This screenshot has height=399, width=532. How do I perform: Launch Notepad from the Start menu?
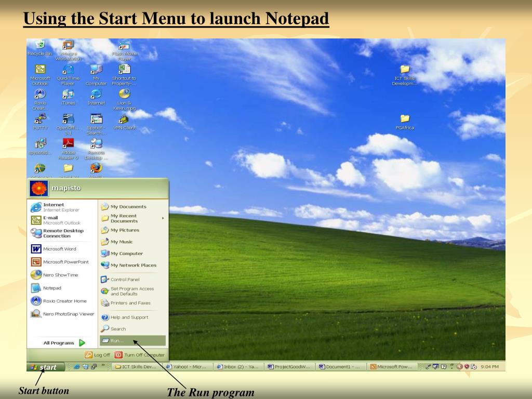pyautogui.click(x=61, y=288)
